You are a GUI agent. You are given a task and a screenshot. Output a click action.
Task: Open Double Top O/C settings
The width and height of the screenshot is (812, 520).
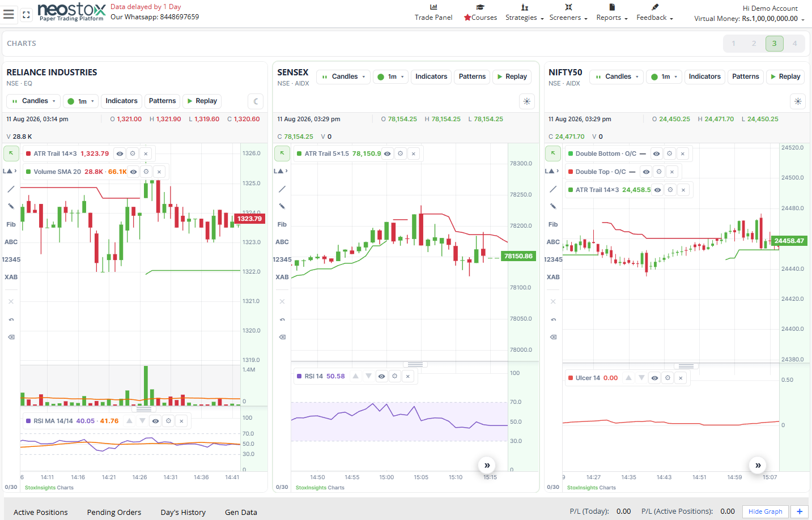tap(659, 172)
